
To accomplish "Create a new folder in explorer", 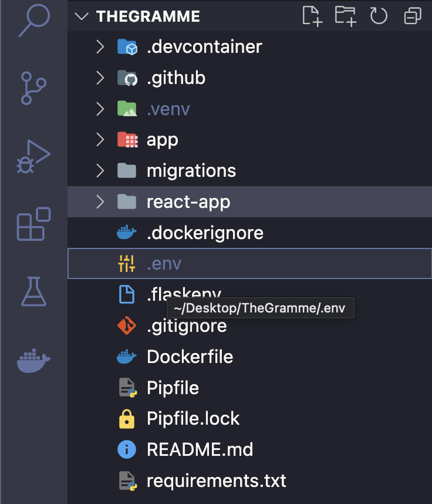I will pyautogui.click(x=345, y=16).
